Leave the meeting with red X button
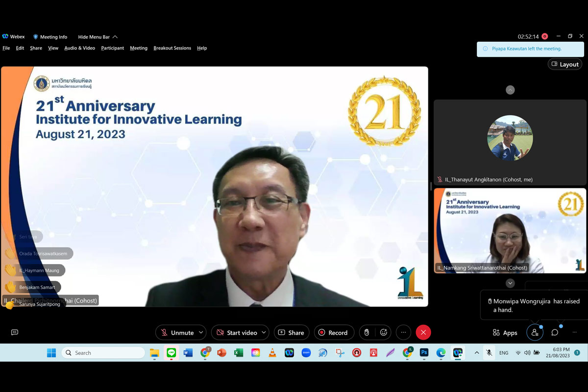 coord(423,333)
